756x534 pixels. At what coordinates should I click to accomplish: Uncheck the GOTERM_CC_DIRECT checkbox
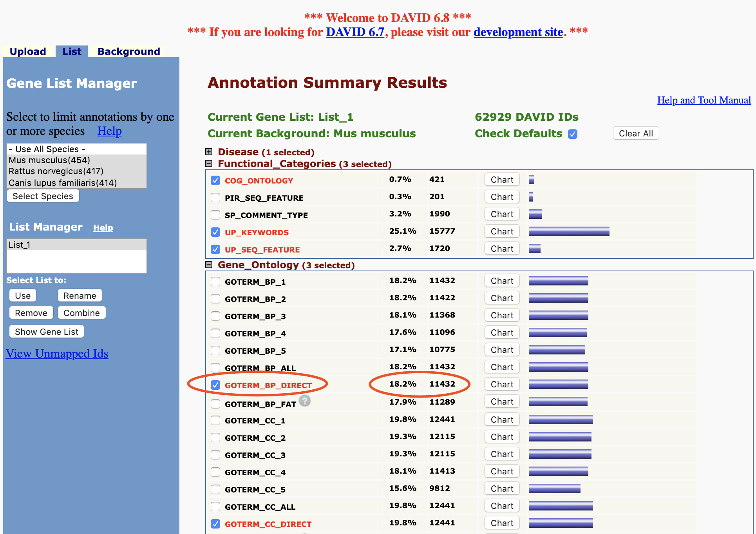point(215,524)
